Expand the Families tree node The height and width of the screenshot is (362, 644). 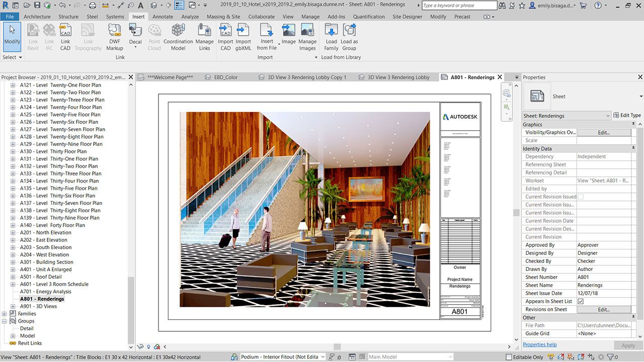pyautogui.click(x=5, y=314)
